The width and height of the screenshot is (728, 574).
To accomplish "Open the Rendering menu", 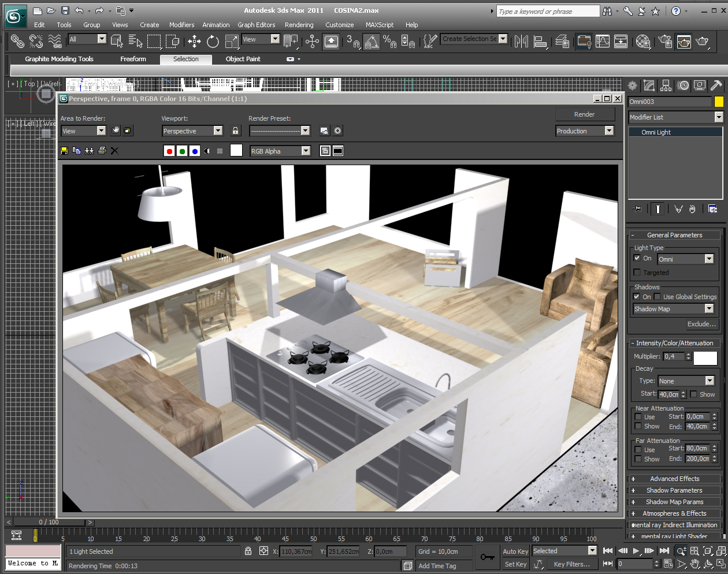I will [x=299, y=25].
